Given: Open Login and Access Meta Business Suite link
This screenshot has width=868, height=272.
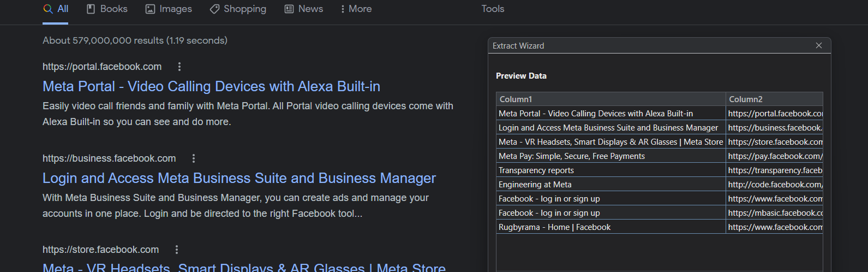Looking at the screenshot, I should tap(239, 178).
